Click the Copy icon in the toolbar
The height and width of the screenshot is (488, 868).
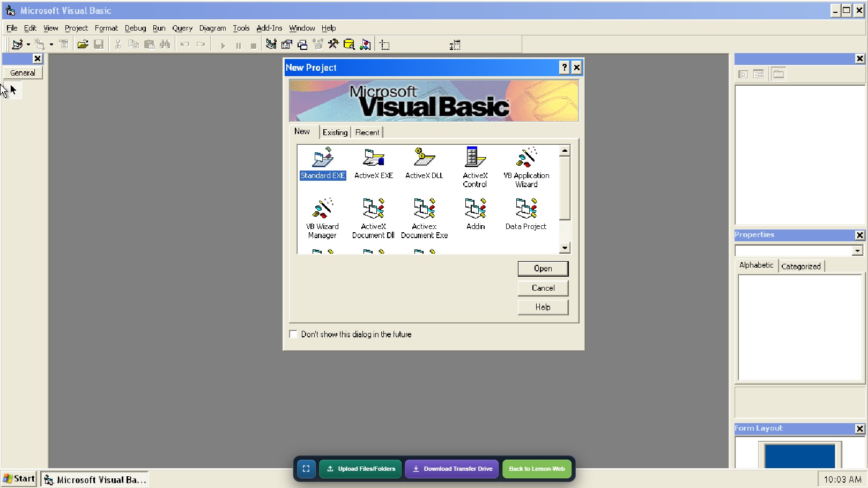click(133, 45)
